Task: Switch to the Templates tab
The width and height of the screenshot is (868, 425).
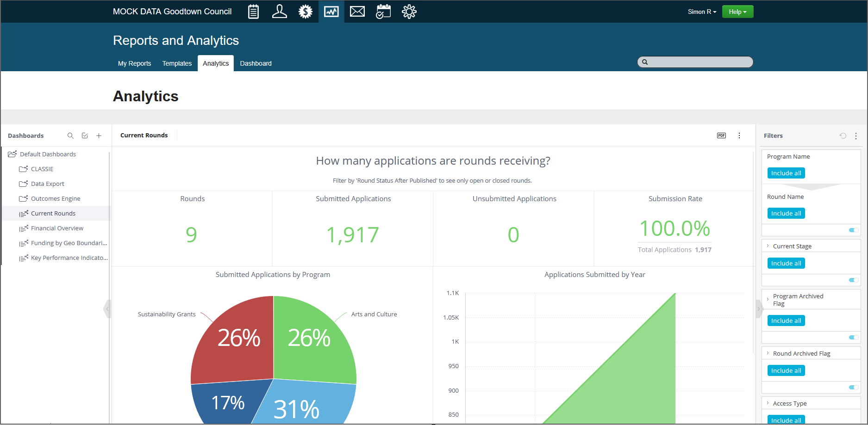Action: tap(177, 63)
